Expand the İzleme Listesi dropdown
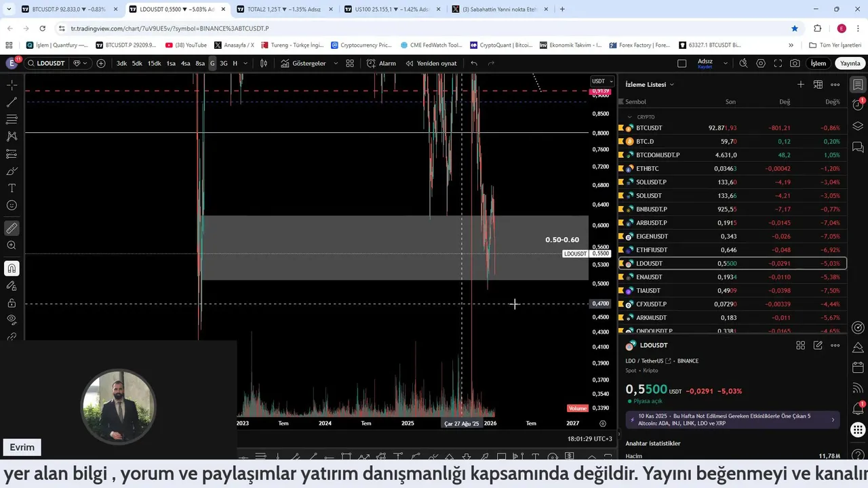The image size is (868, 488). [650, 85]
